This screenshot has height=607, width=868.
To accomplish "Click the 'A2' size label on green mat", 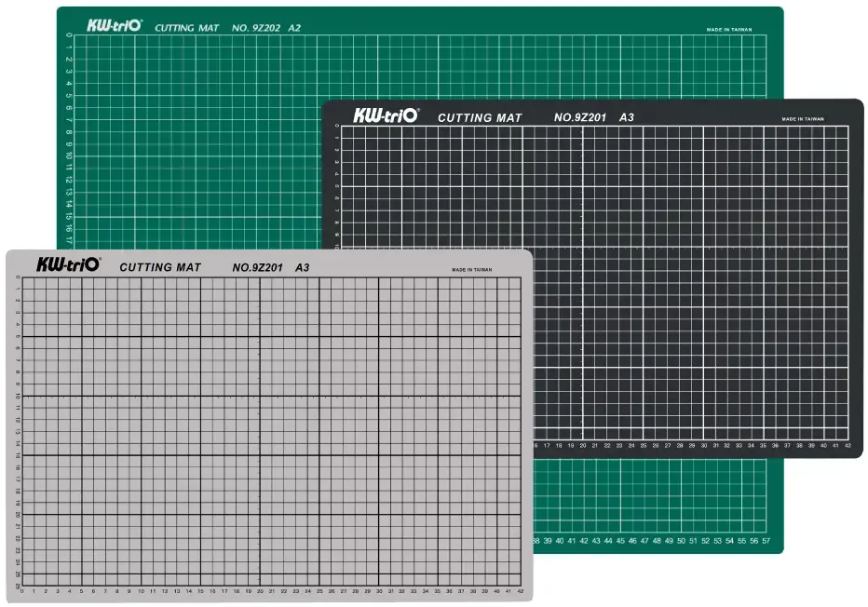I will point(294,28).
